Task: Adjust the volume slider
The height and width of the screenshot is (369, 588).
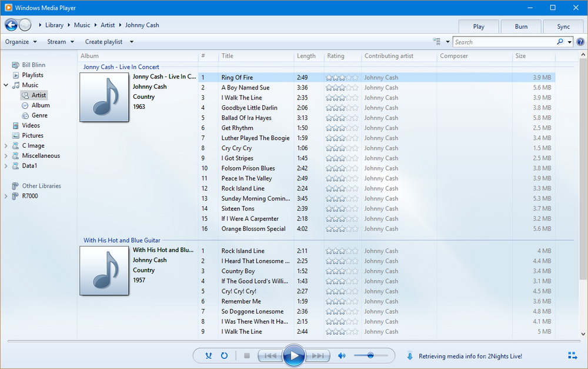Action: (x=370, y=355)
